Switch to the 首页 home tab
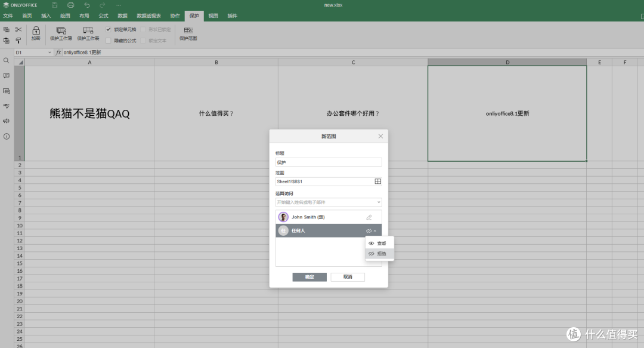Screen dimensions: 644x348 (27, 16)
